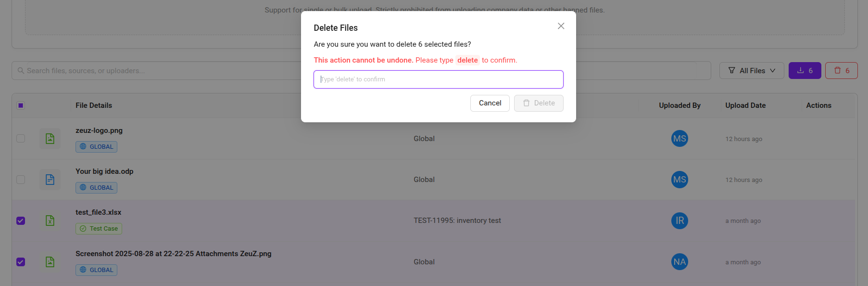This screenshot has width=868, height=286.
Task: Click the Upload Date column header
Action: 745,105
